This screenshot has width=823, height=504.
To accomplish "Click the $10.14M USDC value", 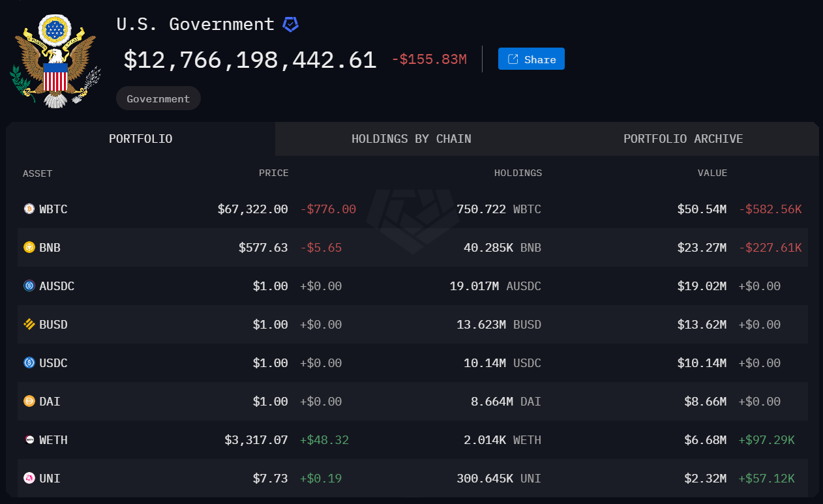I will tap(702, 363).
